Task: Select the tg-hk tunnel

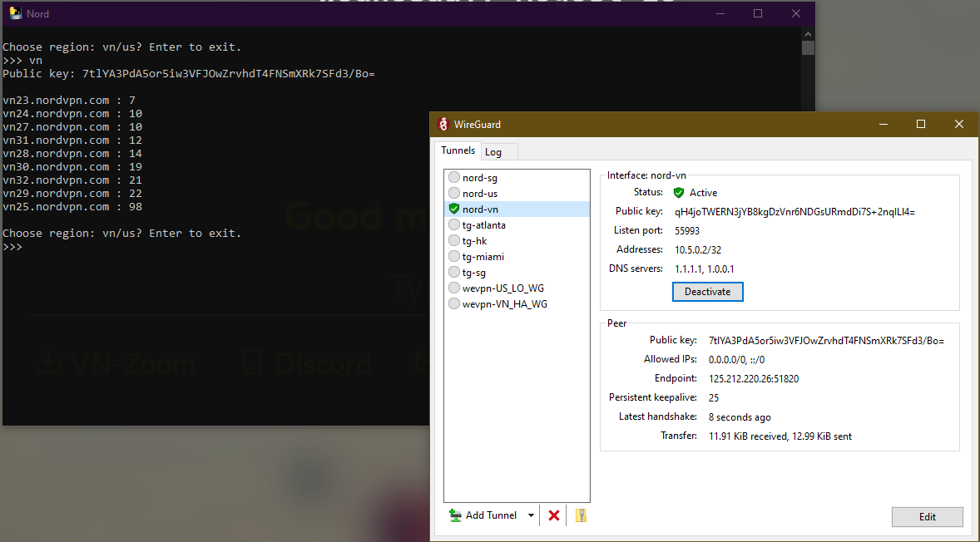Action: 517,241
